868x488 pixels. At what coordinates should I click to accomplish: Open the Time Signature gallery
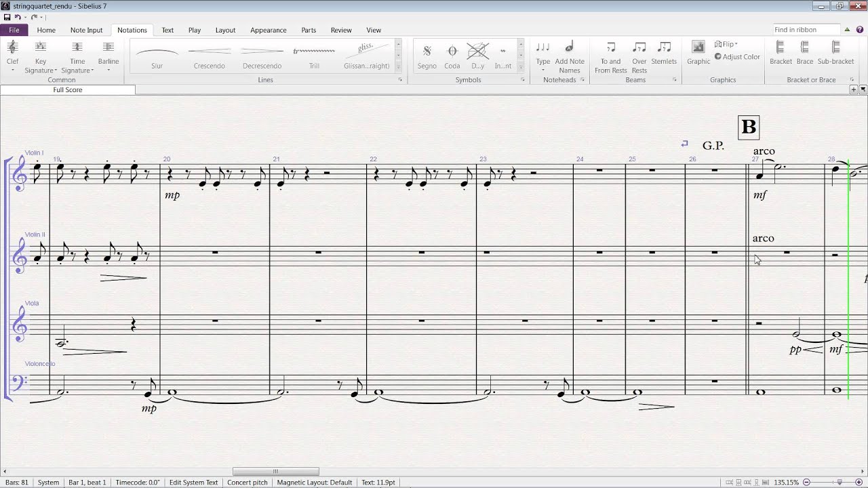tap(77, 56)
